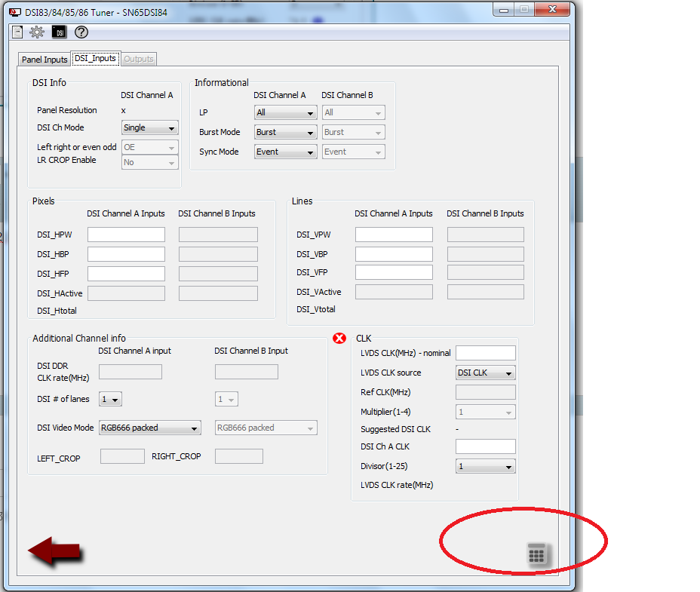Click the red error X icon
The image size is (700, 592).
[x=339, y=339]
